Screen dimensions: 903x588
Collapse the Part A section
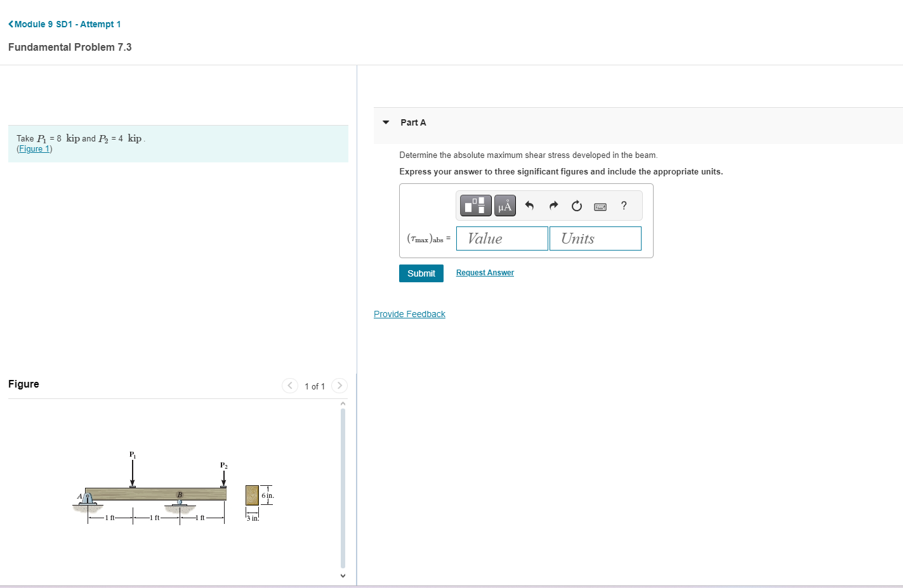[385, 122]
